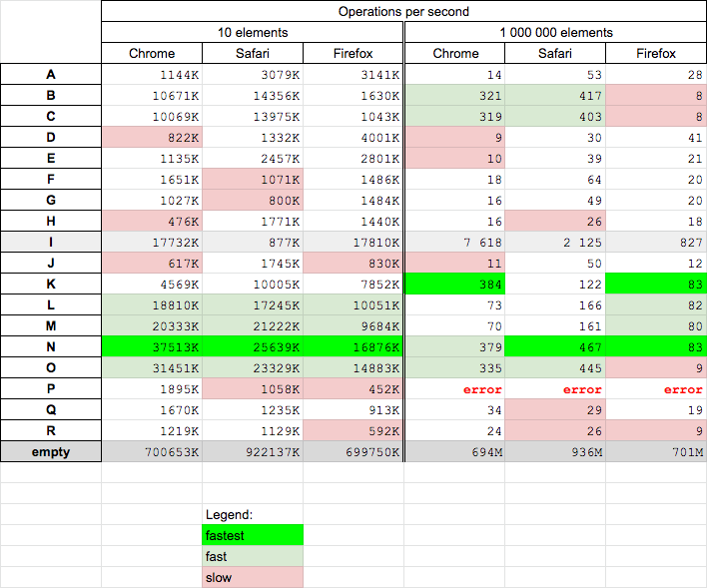Select row label P
This screenshot has width=707, height=588.
(51, 388)
